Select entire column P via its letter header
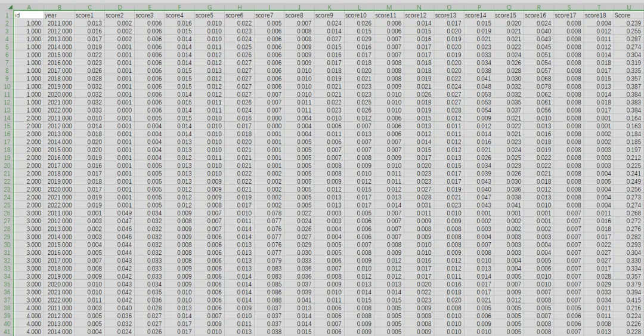This screenshot has height=336, width=644. click(x=479, y=7)
